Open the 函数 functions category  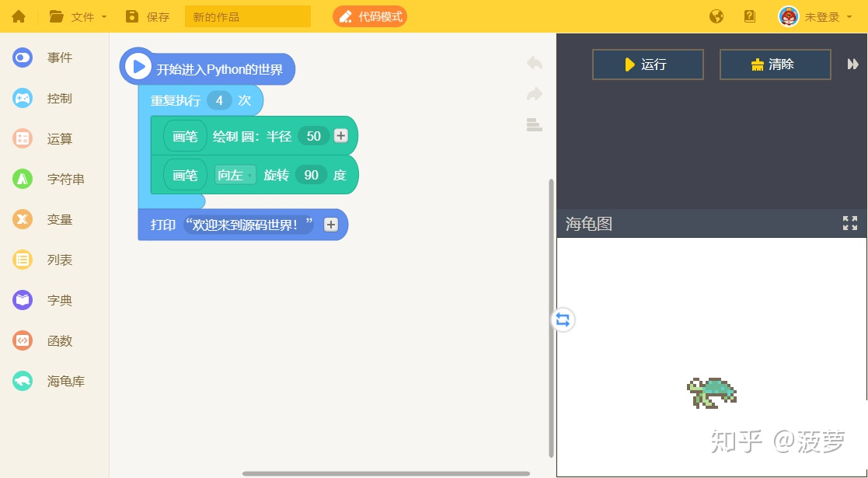[44, 340]
